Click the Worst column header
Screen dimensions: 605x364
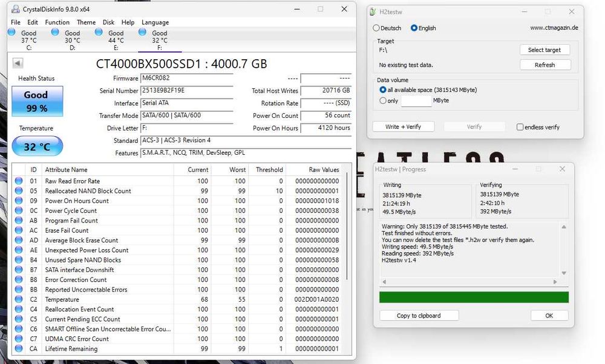coord(237,170)
